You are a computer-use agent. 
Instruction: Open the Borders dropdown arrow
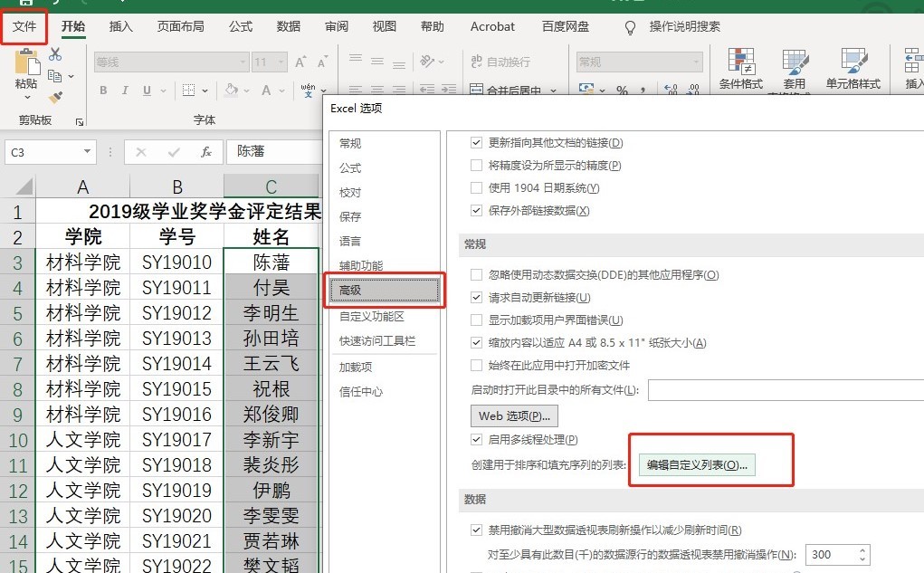[x=205, y=91]
